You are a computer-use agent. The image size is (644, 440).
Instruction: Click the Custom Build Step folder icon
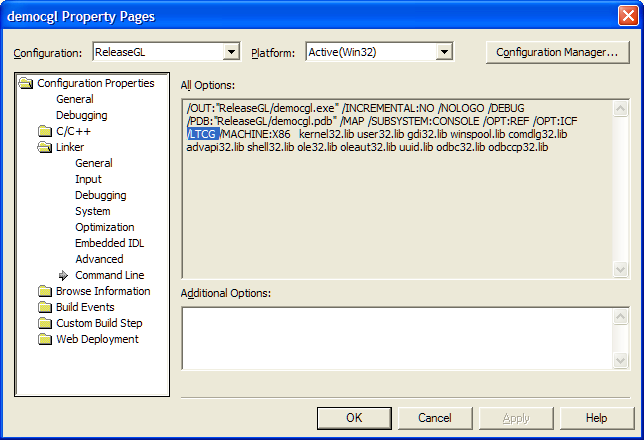tap(45, 323)
